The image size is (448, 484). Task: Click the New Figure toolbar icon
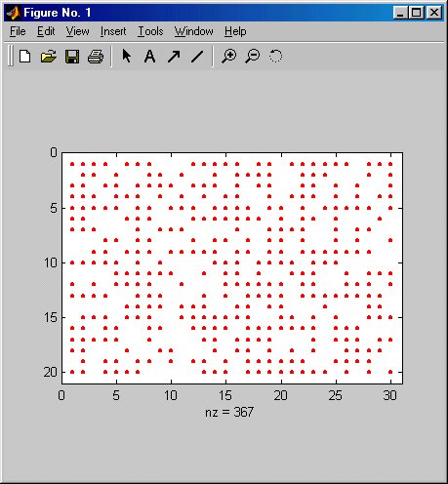[24, 57]
